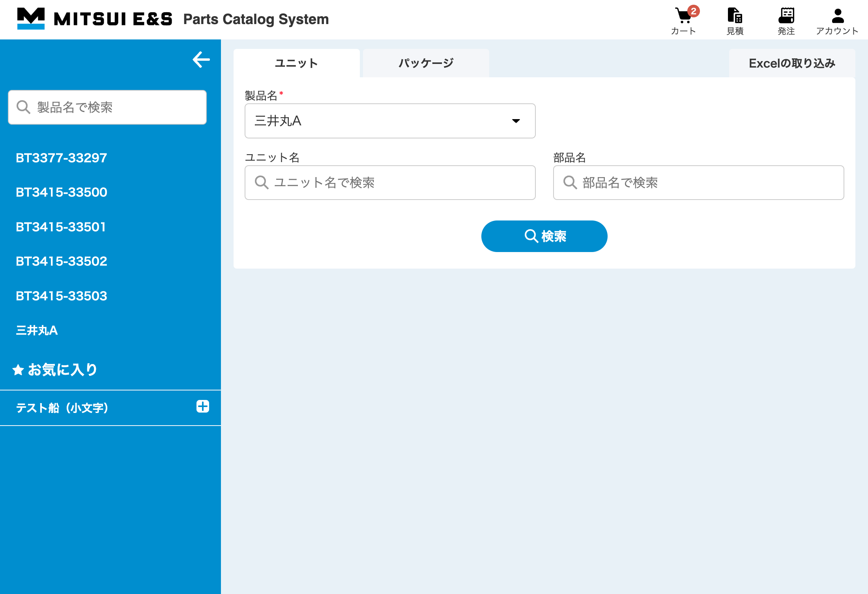Image resolution: width=868 pixels, height=594 pixels.
Task: Expand テスト船 with the plus icon
Action: pyautogui.click(x=203, y=406)
